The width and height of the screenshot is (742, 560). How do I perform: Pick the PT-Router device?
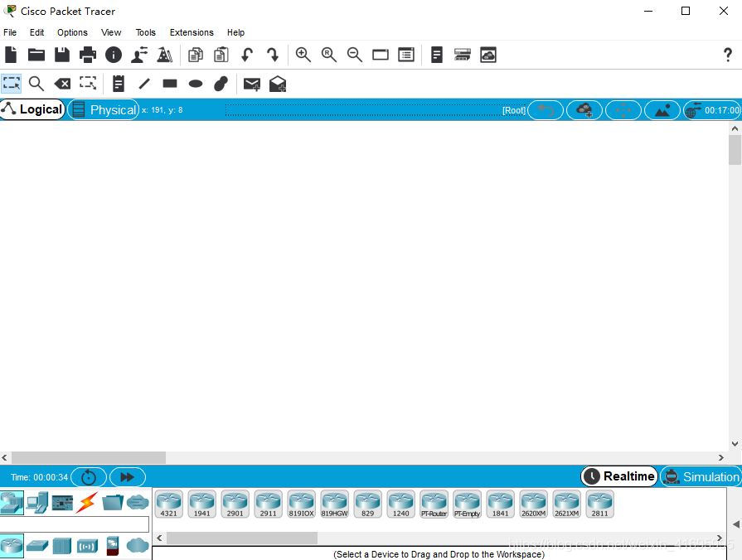pos(434,504)
